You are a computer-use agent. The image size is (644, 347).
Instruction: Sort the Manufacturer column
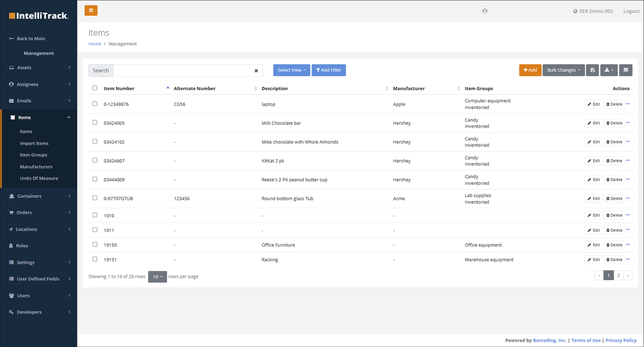[459, 88]
